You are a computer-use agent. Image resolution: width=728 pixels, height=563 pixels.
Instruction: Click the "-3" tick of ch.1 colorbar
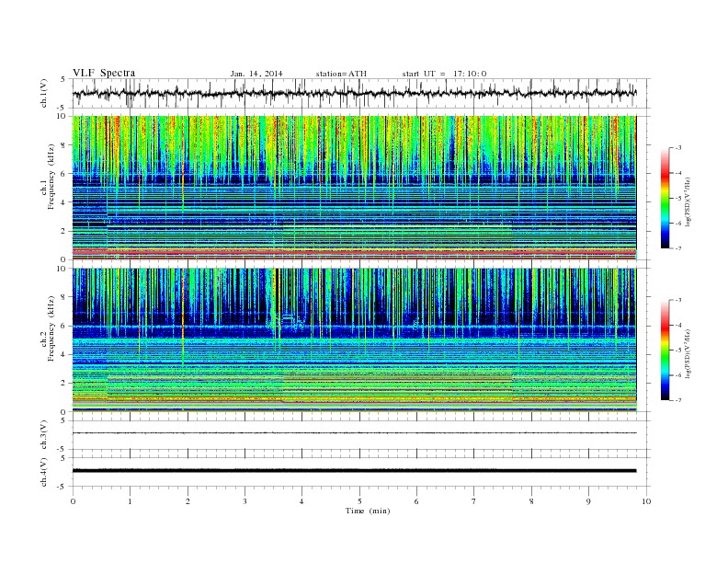click(677, 148)
